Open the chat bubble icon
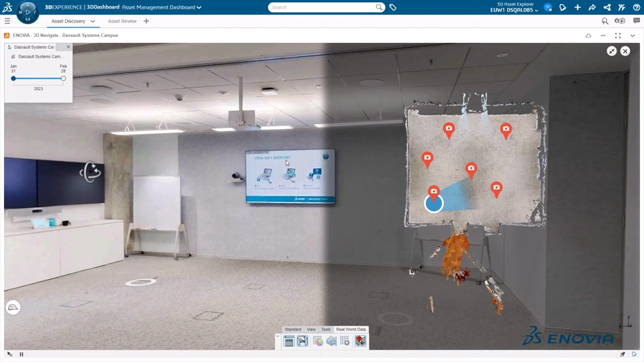The width and height of the screenshot is (644, 362). [636, 21]
